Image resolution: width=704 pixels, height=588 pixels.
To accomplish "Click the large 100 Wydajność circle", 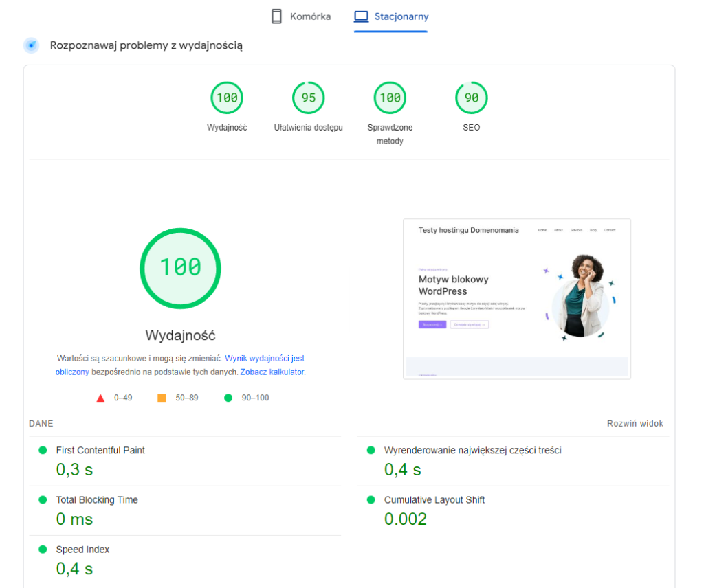I will point(180,268).
